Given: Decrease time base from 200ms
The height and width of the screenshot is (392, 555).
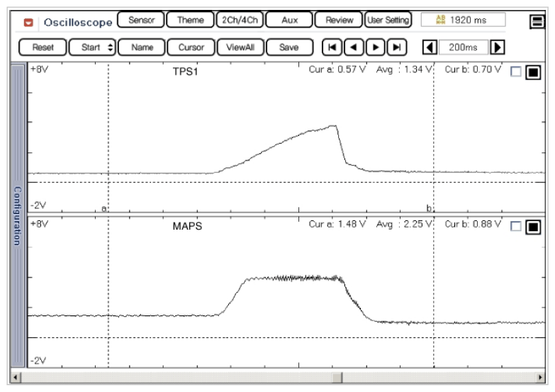Looking at the screenshot, I should coord(429,47).
